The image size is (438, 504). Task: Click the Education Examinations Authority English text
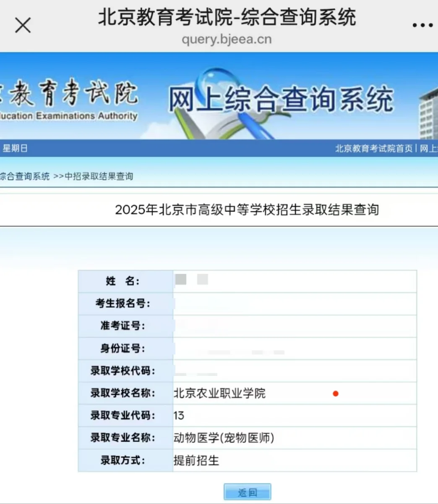(68, 116)
